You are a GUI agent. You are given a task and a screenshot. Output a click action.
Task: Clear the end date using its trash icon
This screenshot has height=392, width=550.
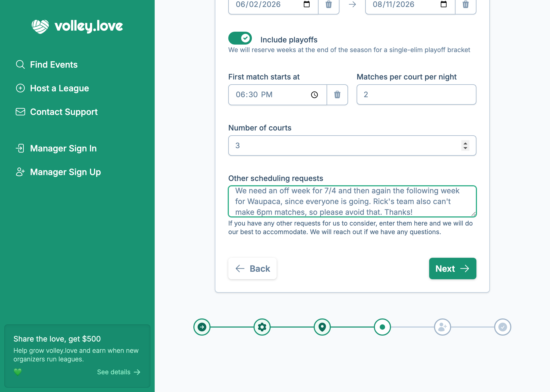pos(466,4)
